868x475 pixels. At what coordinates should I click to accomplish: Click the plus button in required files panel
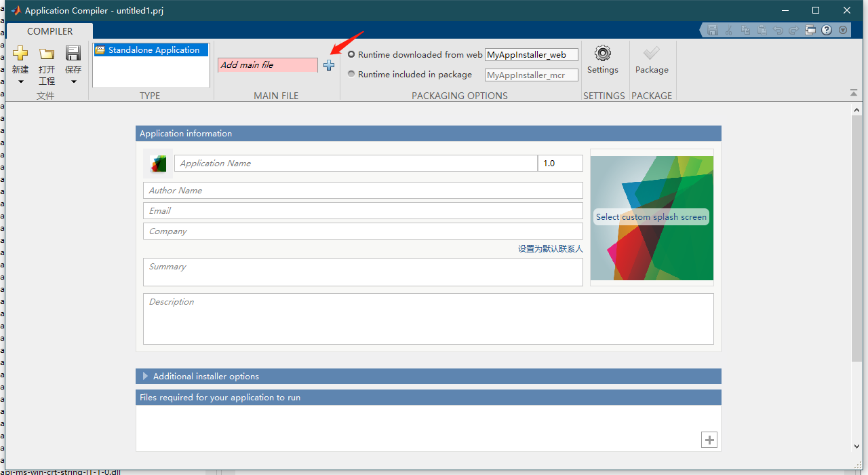[709, 440]
